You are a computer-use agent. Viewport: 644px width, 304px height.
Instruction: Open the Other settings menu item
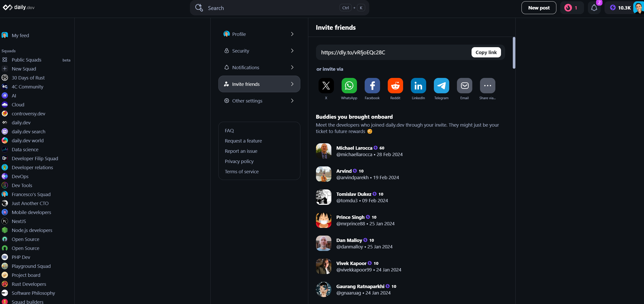[259, 101]
